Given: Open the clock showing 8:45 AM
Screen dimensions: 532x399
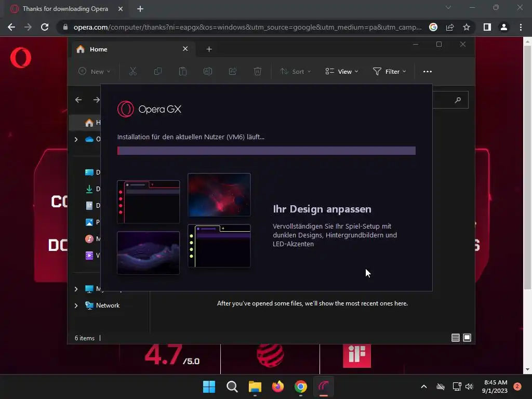Looking at the screenshot, I should [x=495, y=387].
